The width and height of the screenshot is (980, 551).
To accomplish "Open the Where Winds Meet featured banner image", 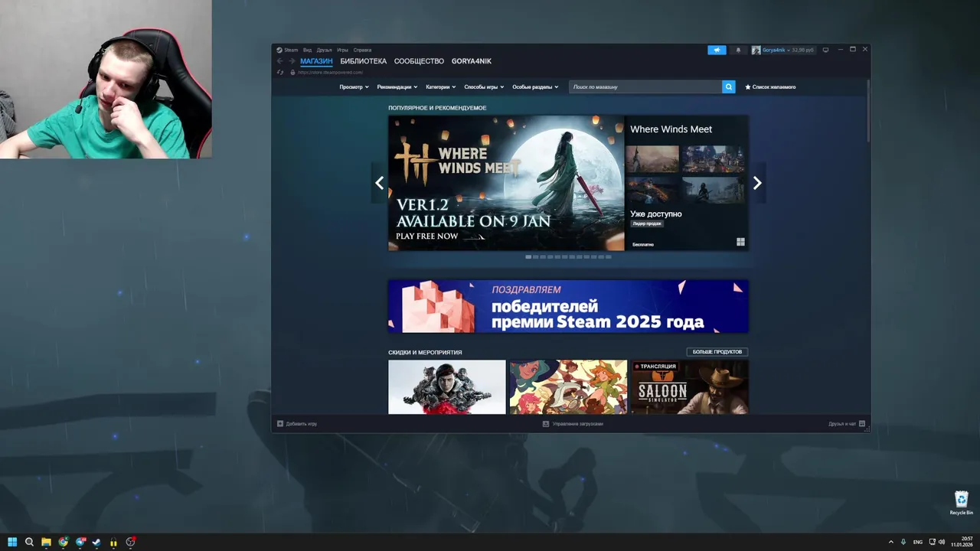I will coord(506,183).
